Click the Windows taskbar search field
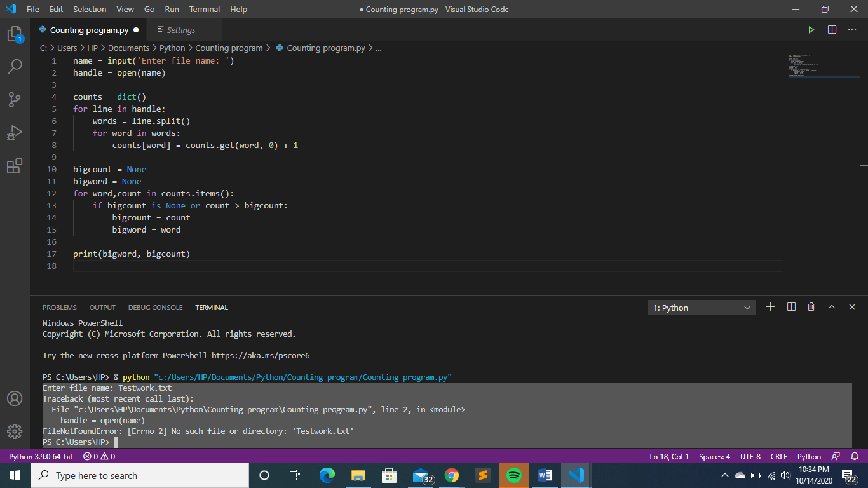Viewport: 868px width, 488px height. click(140, 475)
